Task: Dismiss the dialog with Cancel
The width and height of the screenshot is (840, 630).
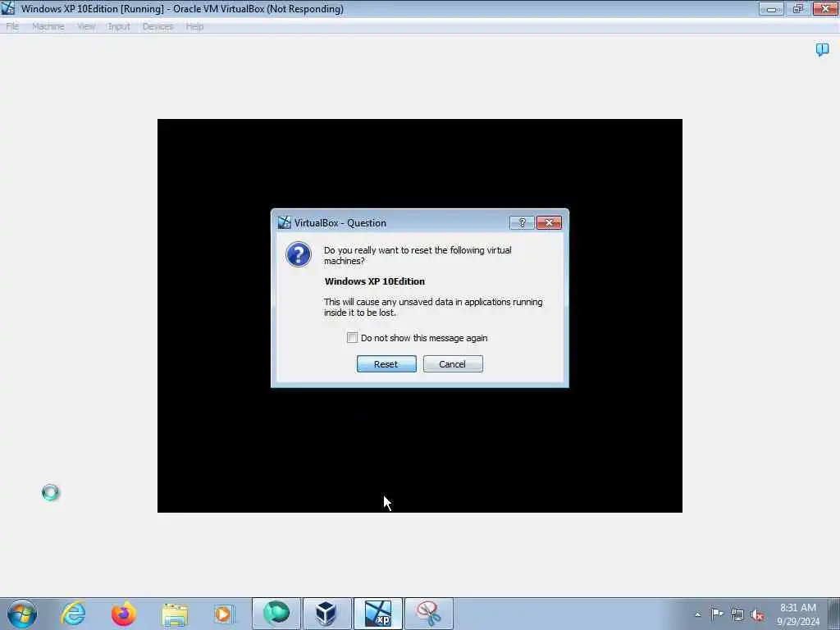Action: click(453, 363)
